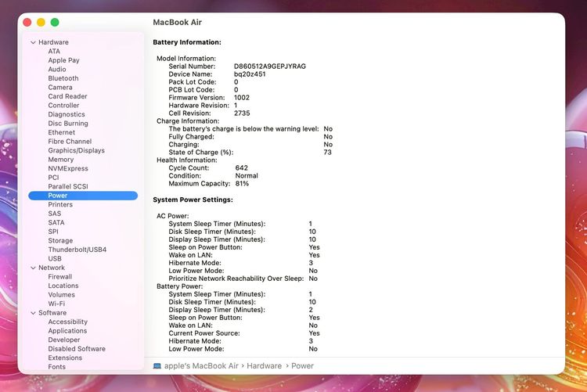Click the cell revision value 2735
The height and width of the screenshot is (392, 587).
point(242,113)
